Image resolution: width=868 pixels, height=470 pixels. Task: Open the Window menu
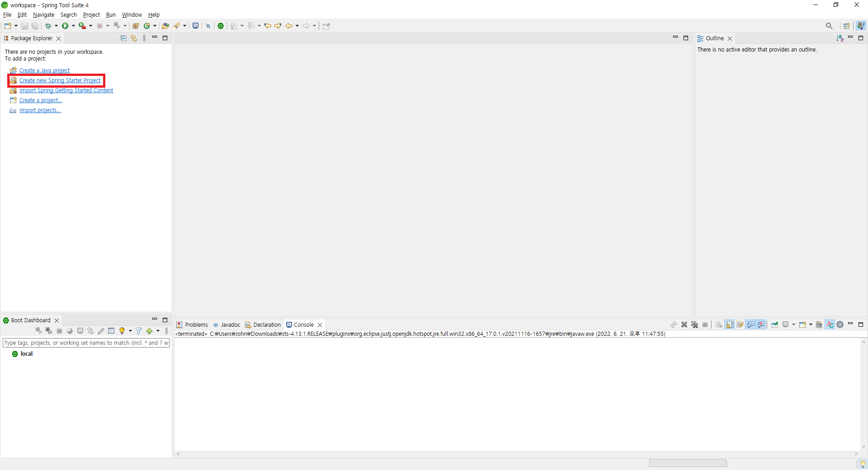(x=132, y=15)
